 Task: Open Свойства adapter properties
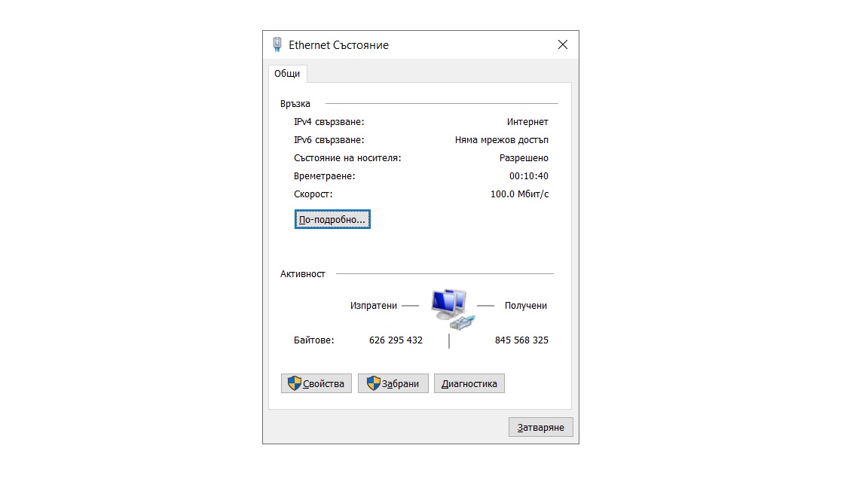pyautogui.click(x=316, y=383)
